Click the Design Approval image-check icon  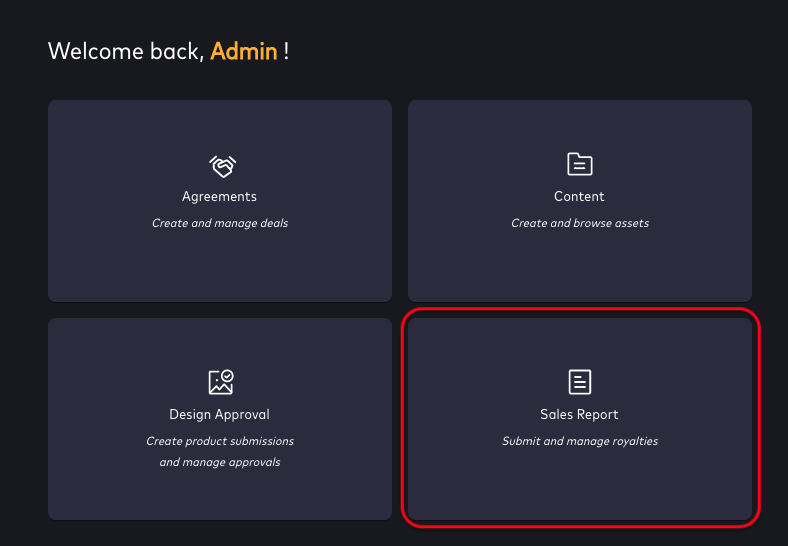tap(221, 382)
